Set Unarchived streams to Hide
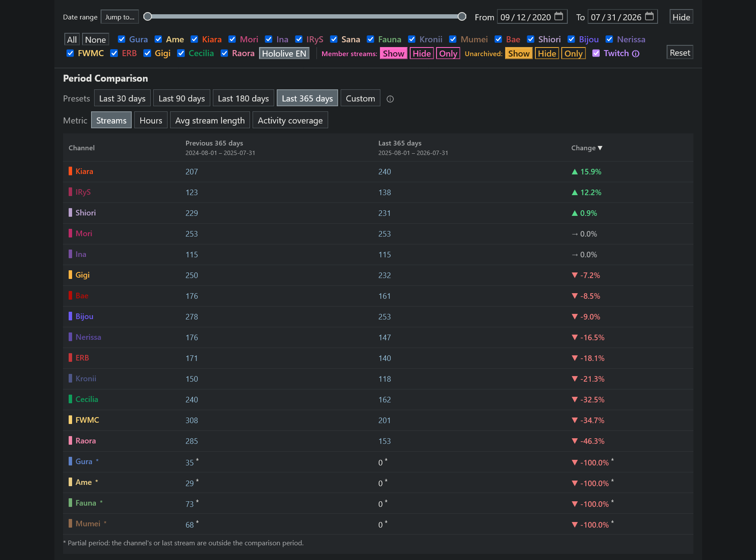Image resolution: width=756 pixels, height=560 pixels. [x=547, y=54]
